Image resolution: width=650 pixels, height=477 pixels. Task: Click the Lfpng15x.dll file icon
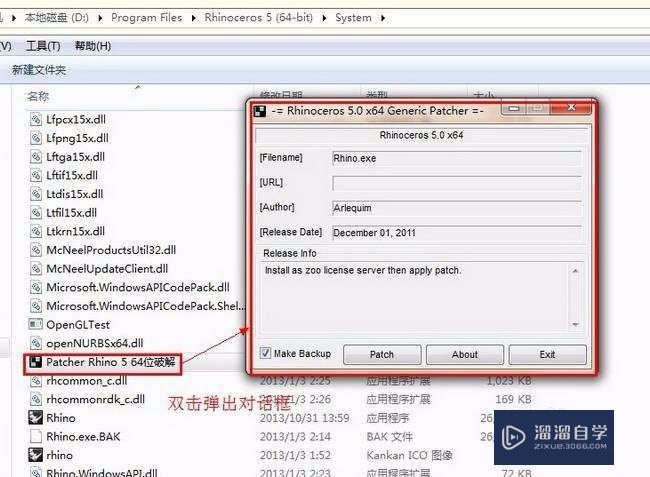point(36,138)
